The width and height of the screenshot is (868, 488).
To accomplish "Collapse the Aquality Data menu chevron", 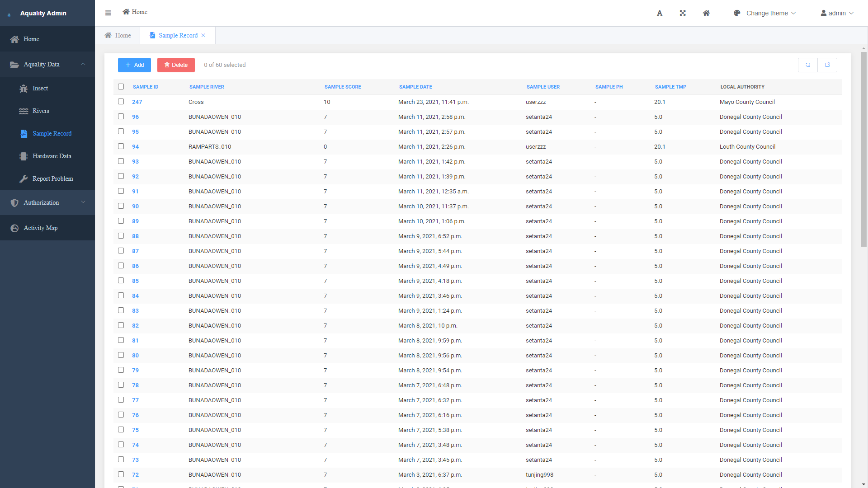I will click(x=83, y=64).
